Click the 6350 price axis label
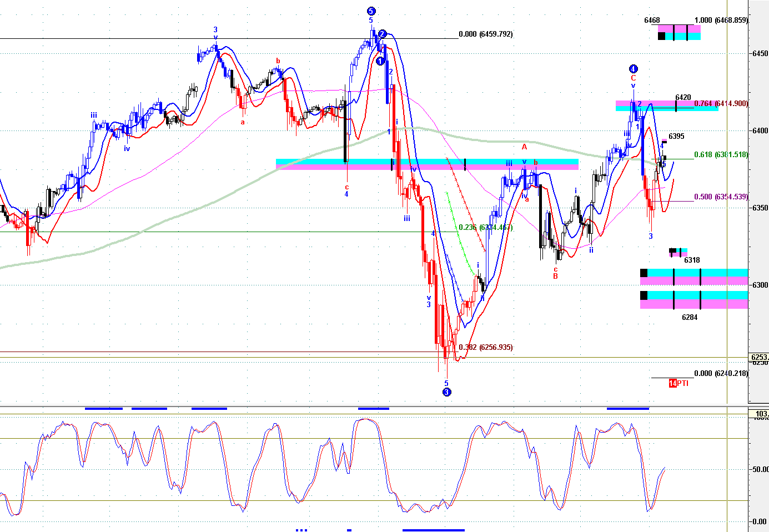 tap(760, 208)
